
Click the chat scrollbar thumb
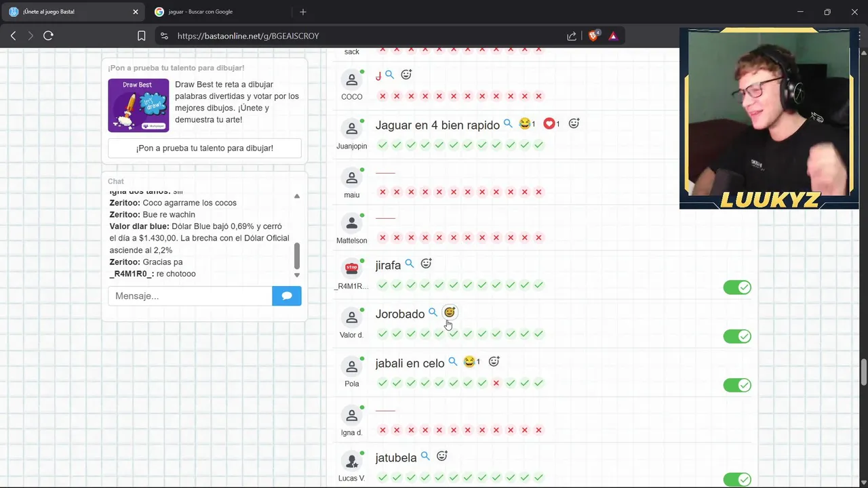point(296,256)
